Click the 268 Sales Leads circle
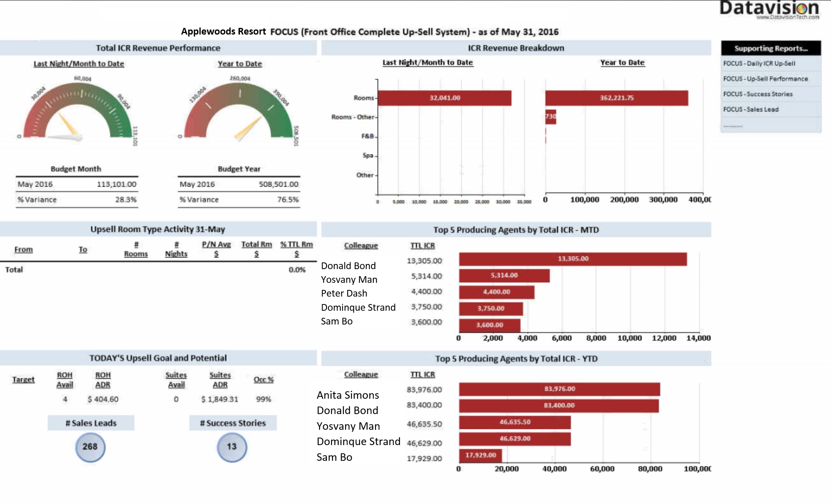831x504 pixels. pyautogui.click(x=90, y=447)
